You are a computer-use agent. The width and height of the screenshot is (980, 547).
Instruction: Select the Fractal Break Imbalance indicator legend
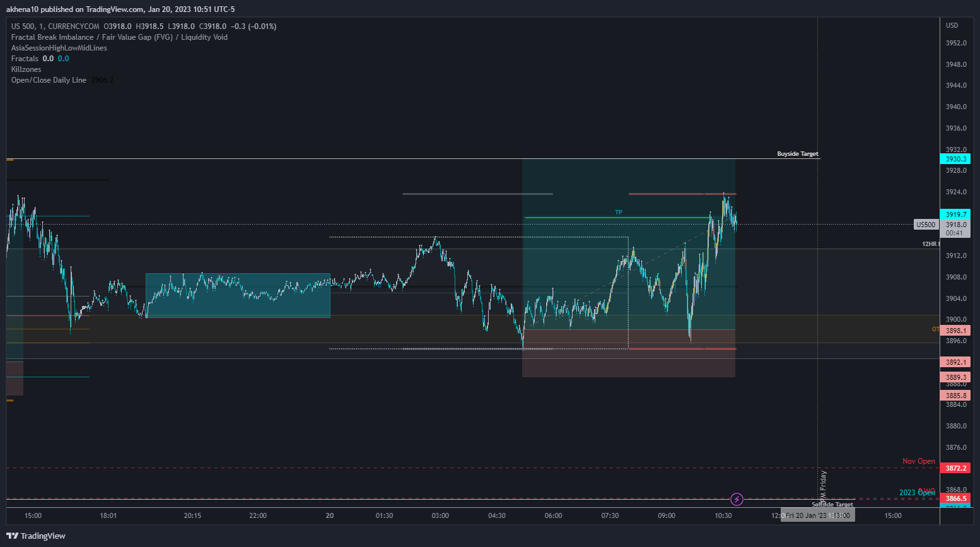coord(119,37)
